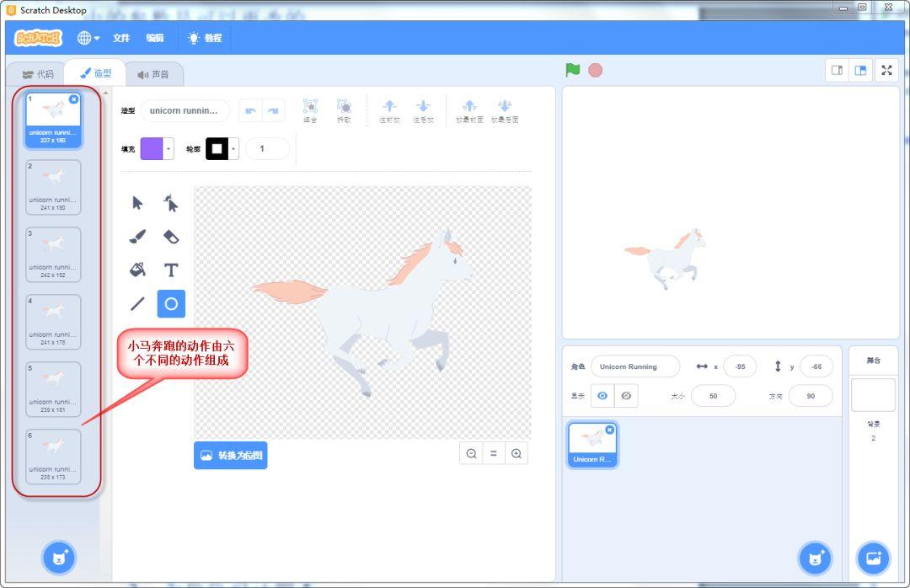Select the Unicorn Running sprite thumbnail
Screen dimensions: 910x588
[x=592, y=445]
